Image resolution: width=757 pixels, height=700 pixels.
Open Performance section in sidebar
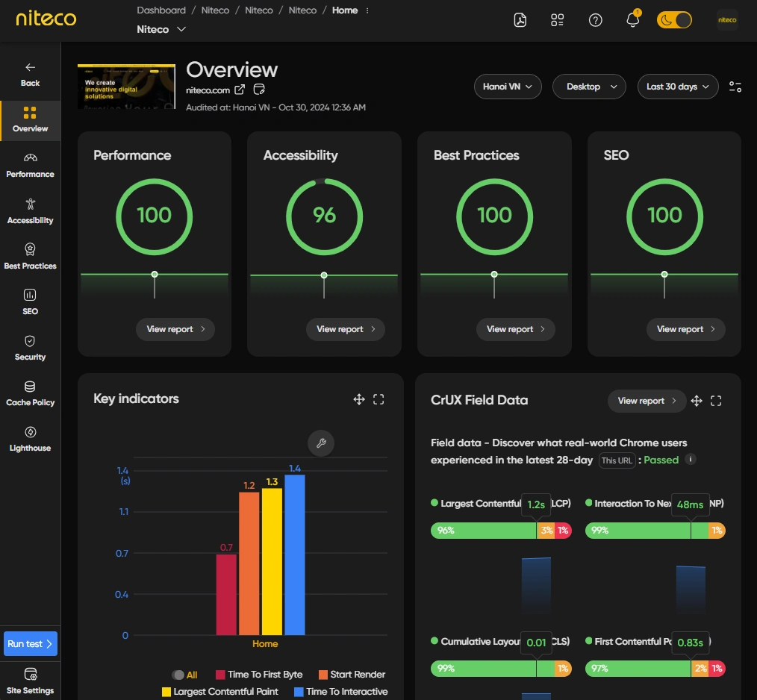pyautogui.click(x=30, y=166)
